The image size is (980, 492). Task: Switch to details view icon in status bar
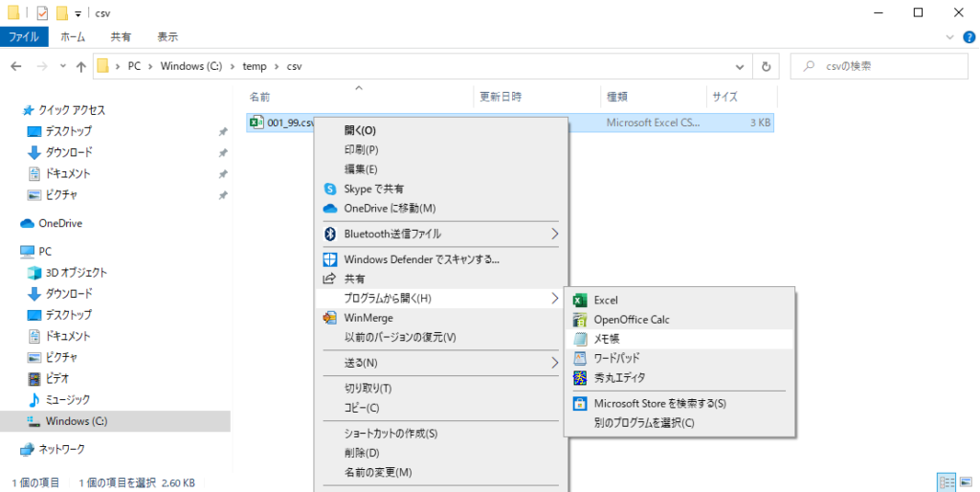[x=947, y=482]
